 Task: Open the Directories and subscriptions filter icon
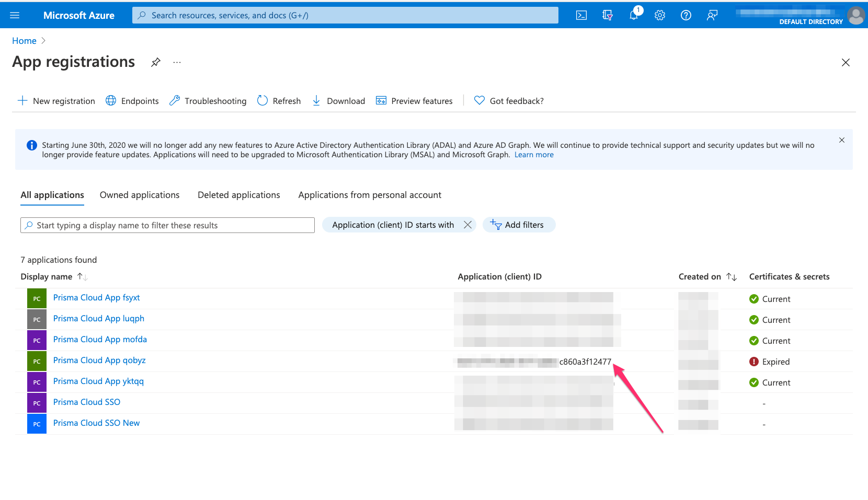[x=607, y=15]
